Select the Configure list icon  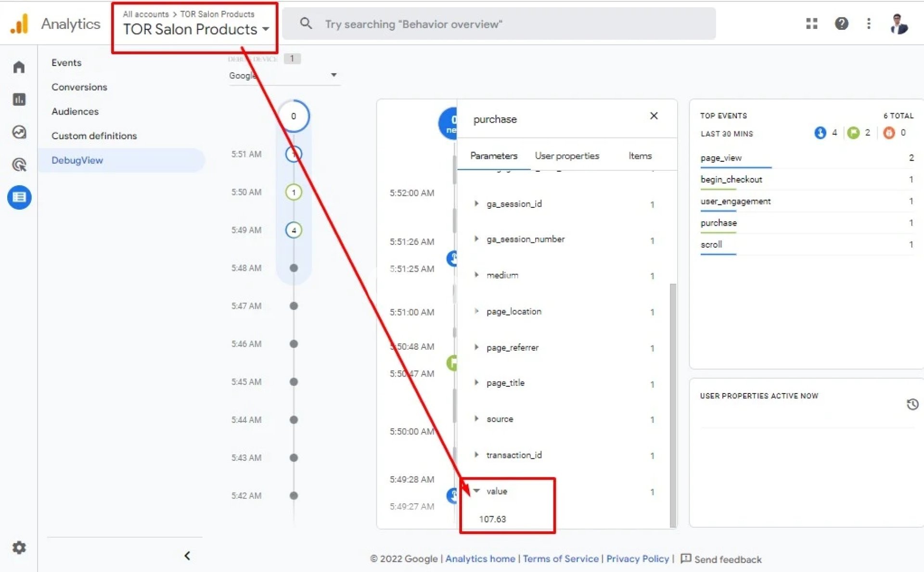(19, 197)
